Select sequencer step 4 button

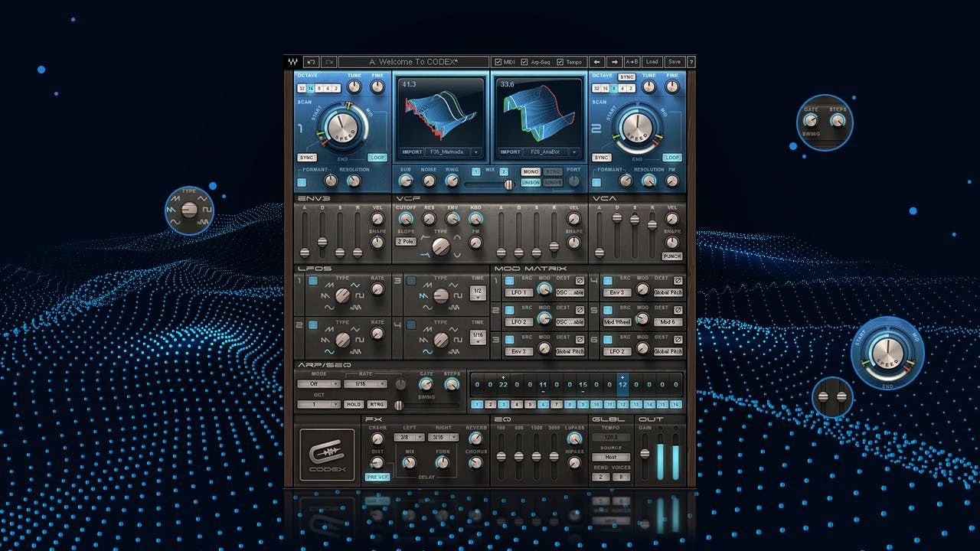click(517, 404)
